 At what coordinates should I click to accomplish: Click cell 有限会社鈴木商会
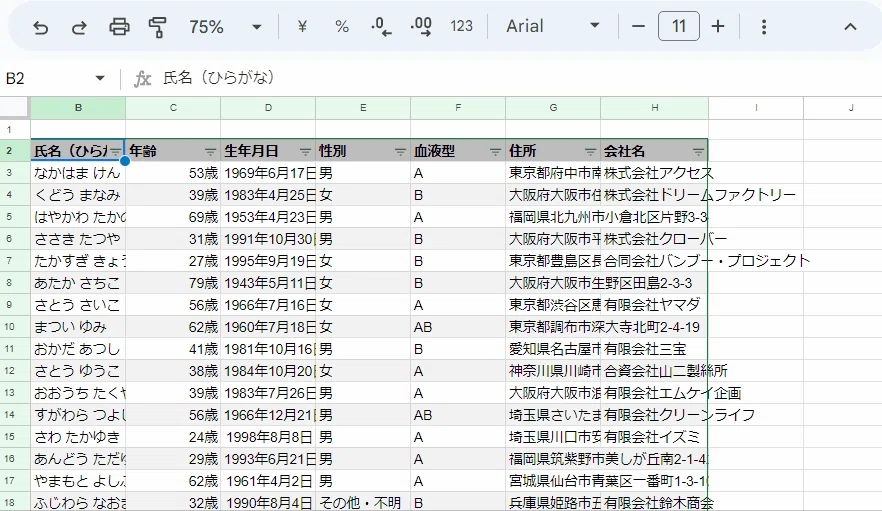click(655, 502)
